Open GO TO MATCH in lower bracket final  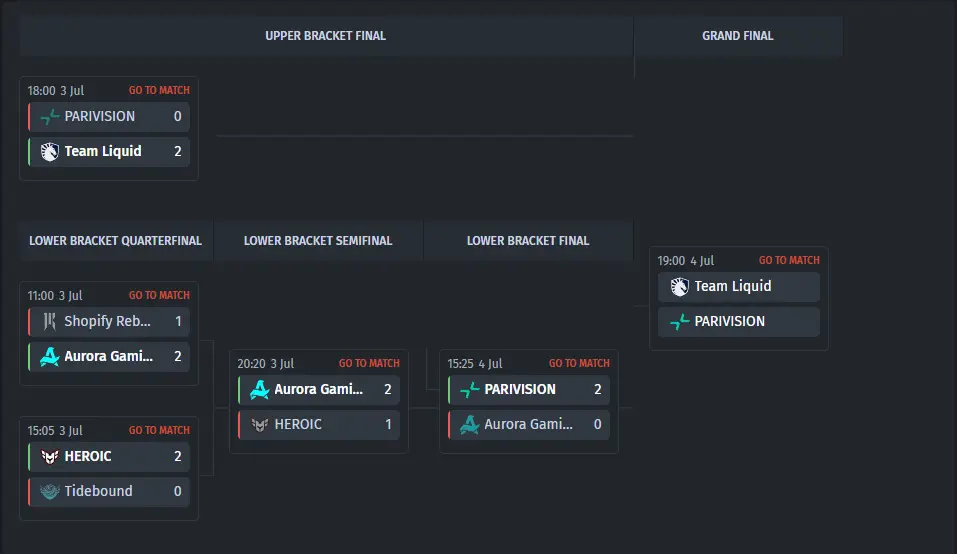579,363
